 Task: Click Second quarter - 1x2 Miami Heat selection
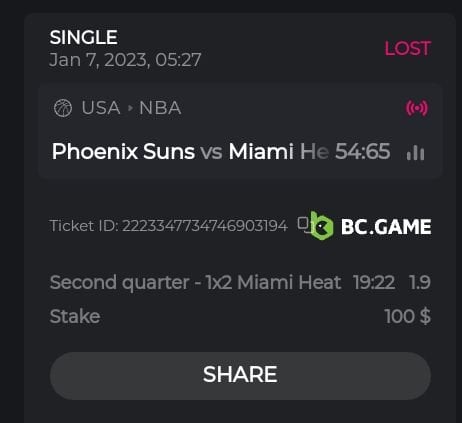point(195,283)
